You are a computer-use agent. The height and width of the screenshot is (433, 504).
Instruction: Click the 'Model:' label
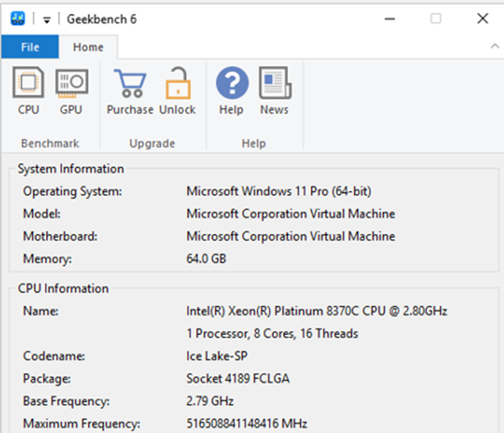[42, 214]
